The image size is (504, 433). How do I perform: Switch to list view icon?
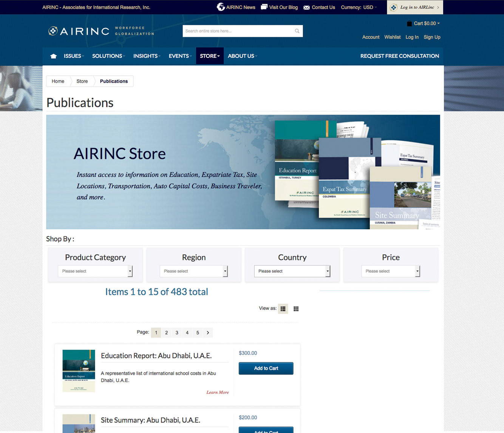coord(283,309)
